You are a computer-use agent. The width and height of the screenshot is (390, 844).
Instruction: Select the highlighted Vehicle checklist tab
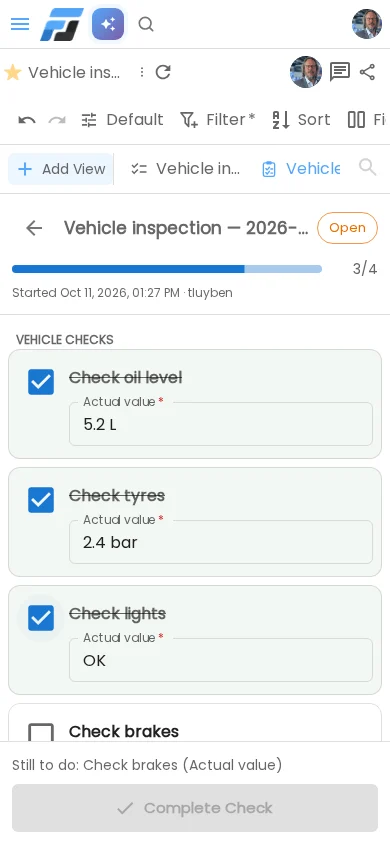(x=301, y=169)
